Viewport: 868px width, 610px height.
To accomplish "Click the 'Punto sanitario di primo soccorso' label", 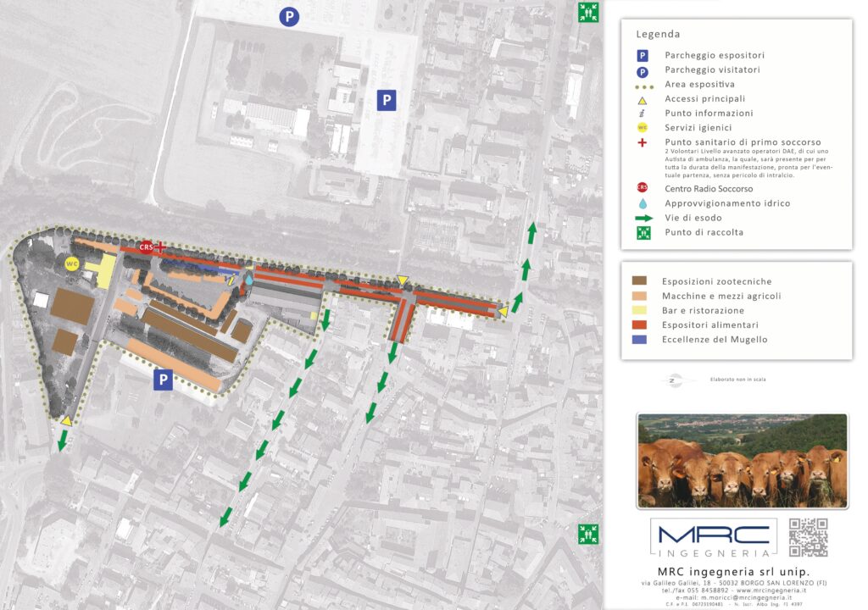I will 743,142.
